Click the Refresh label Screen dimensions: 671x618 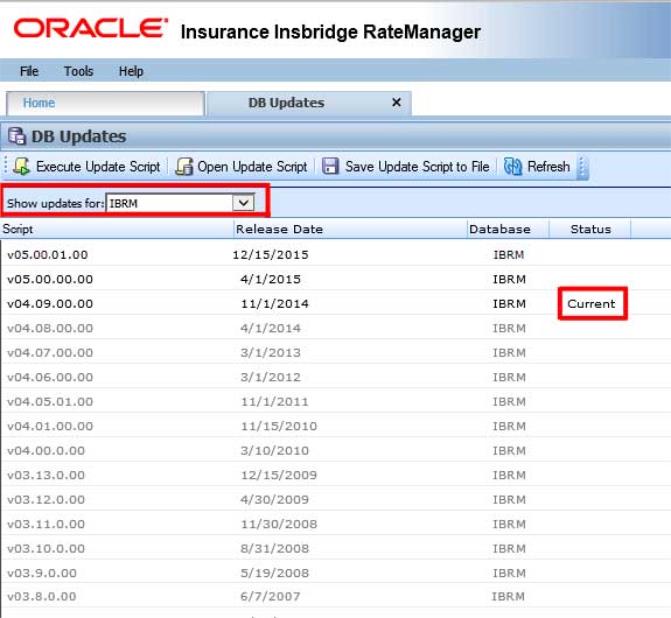coord(549,166)
